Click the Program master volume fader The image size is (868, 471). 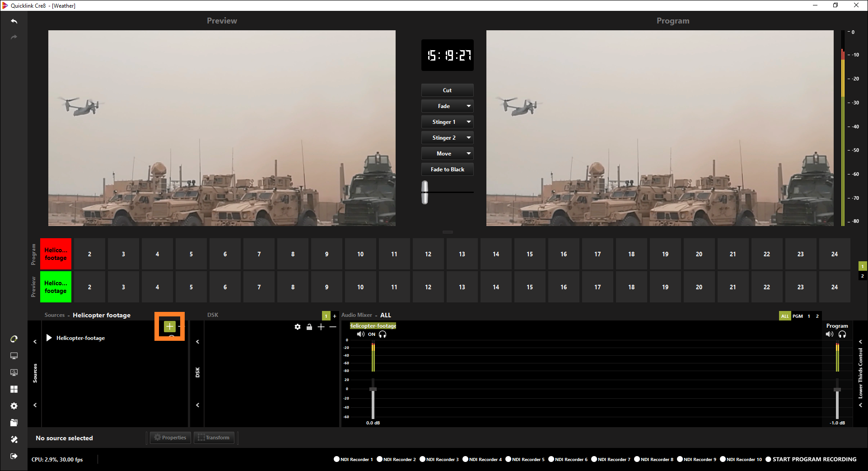(x=837, y=390)
